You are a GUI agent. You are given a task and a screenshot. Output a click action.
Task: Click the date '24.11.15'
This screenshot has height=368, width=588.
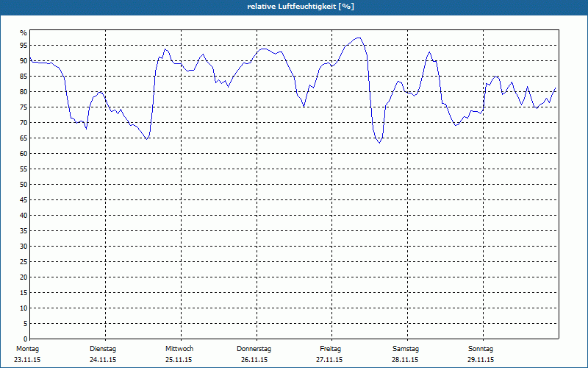pos(103,360)
